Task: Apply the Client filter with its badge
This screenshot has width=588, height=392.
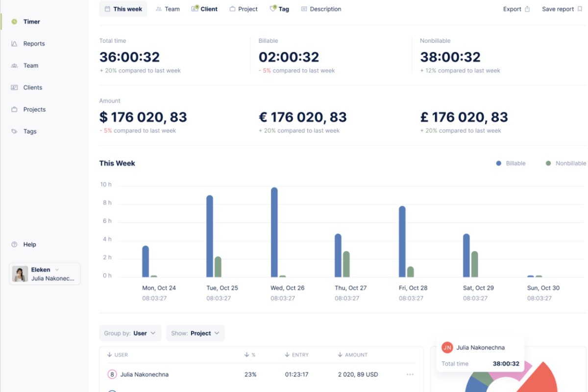Action: pyautogui.click(x=204, y=8)
